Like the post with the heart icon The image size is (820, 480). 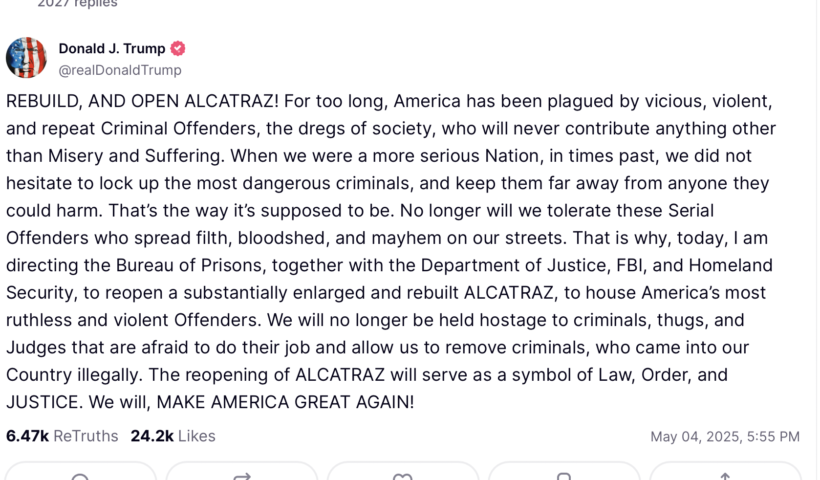coord(403,476)
